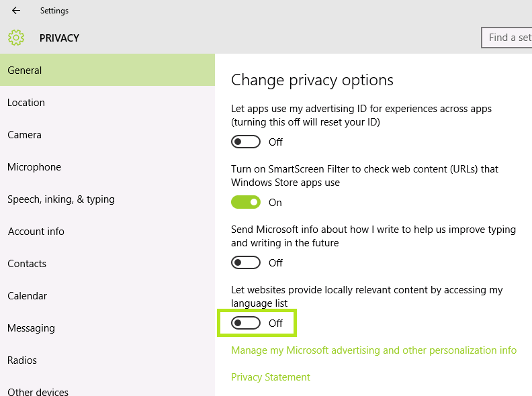Open Manage my Microsoft advertising link

pos(373,350)
